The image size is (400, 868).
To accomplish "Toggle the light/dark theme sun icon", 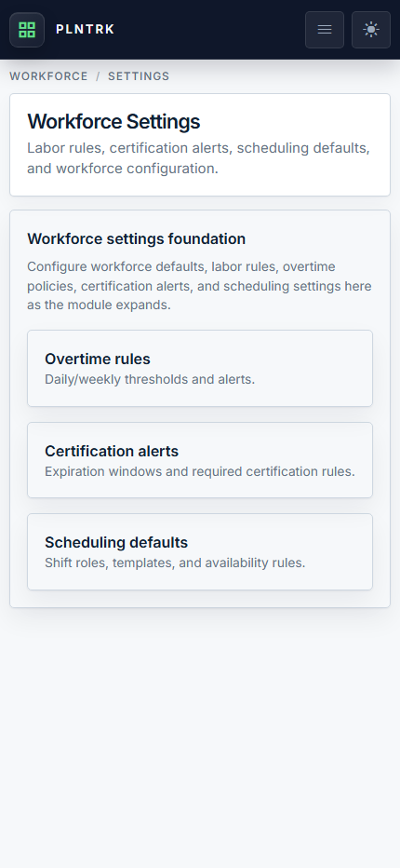I will (x=371, y=30).
